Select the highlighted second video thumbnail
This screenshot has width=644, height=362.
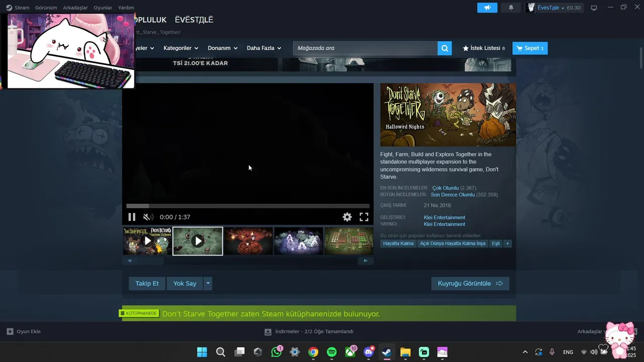198,241
